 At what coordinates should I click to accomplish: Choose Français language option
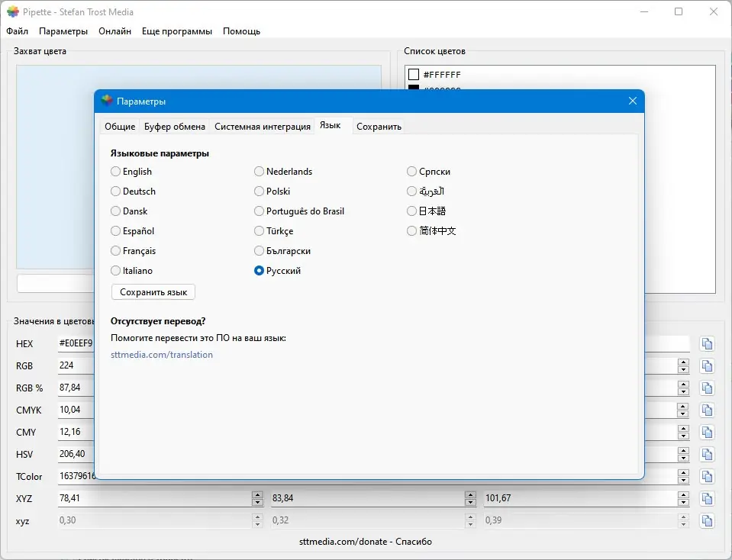coord(115,250)
